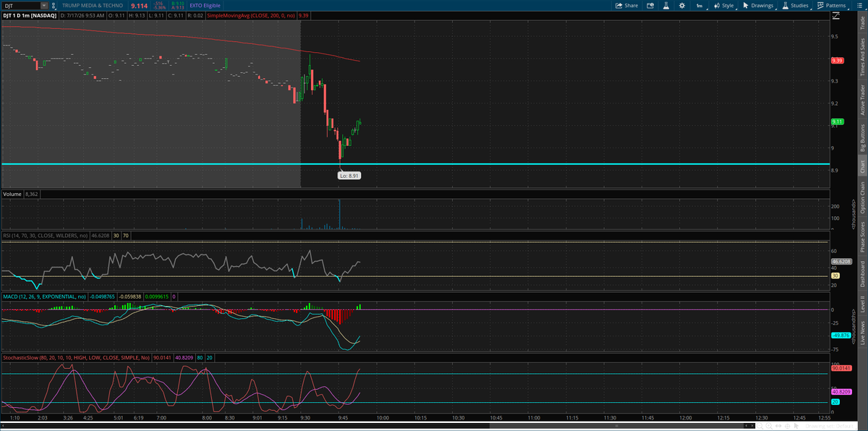Open the Active Trader side tab
This screenshot has height=431, width=868.
point(861,99)
